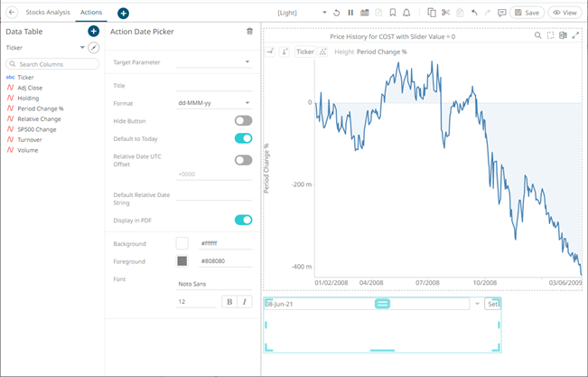Pick the Foreground gray color swatch

coord(182,261)
